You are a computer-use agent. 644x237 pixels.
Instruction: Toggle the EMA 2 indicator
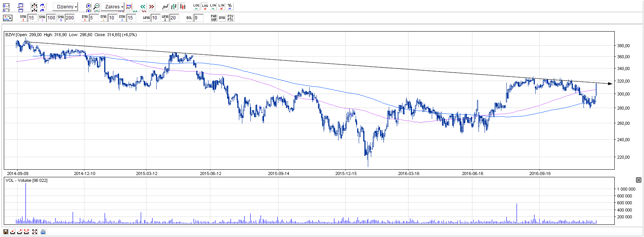pos(103,18)
